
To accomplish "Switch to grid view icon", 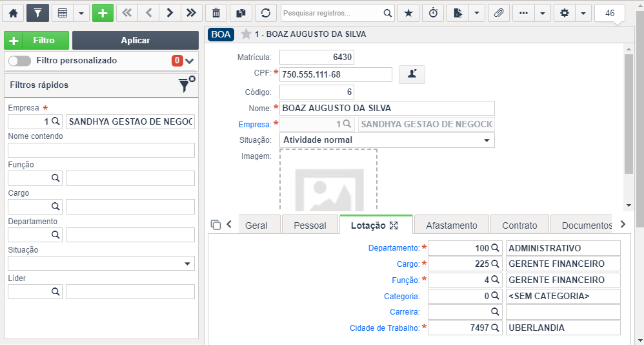I will [63, 13].
